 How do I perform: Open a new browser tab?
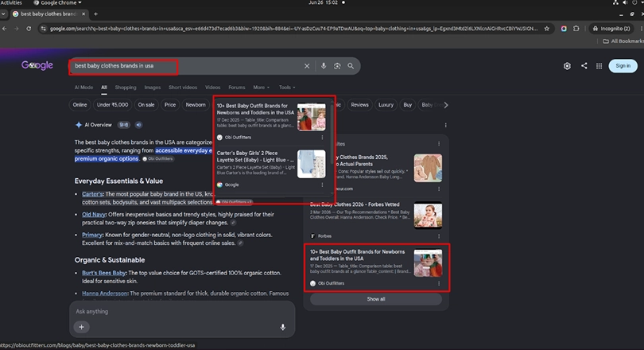[95, 14]
